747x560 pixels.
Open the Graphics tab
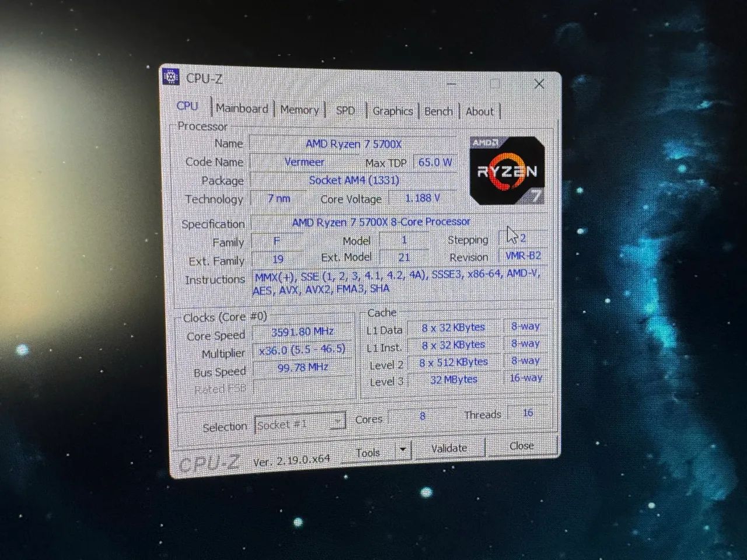click(393, 111)
